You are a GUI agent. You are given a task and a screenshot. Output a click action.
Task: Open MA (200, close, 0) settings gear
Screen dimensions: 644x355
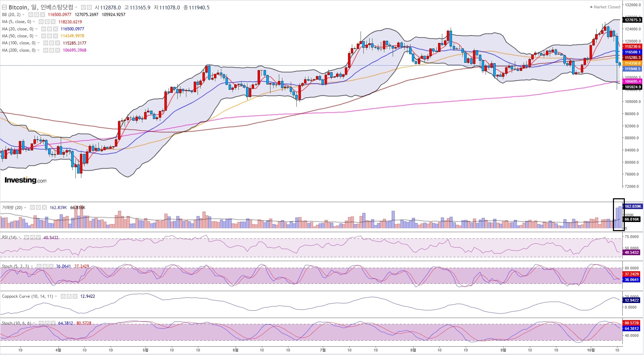(x=52, y=50)
